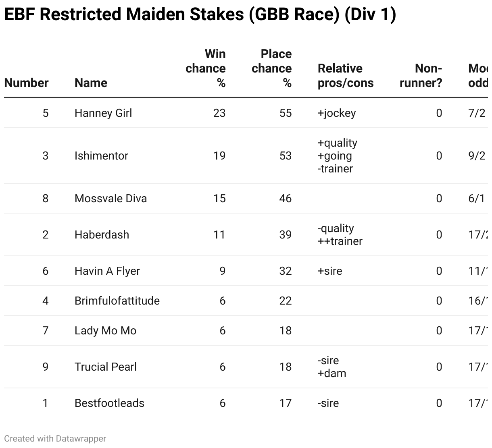Image resolution: width=492 pixels, height=448 pixels.
Task: Select the Trucial Pearl name cell
Action: pos(106,367)
